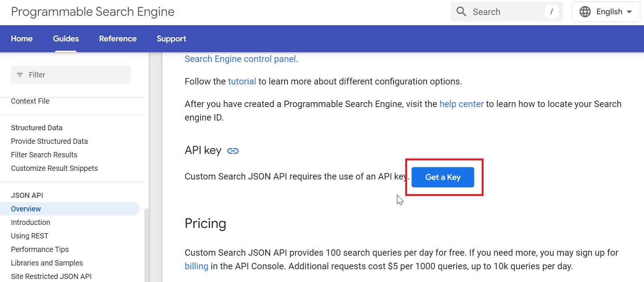Click the filter lines icon in the sidebar
The image size is (644, 282).
click(20, 75)
